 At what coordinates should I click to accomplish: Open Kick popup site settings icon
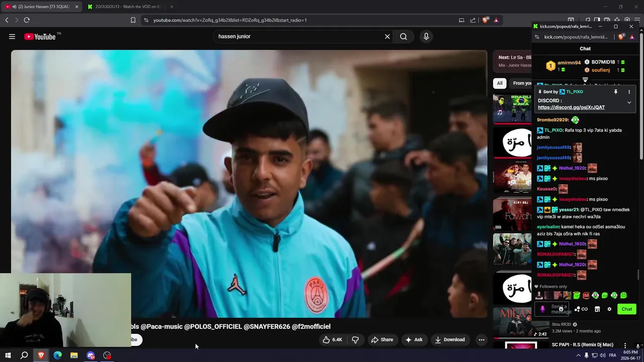click(x=537, y=37)
